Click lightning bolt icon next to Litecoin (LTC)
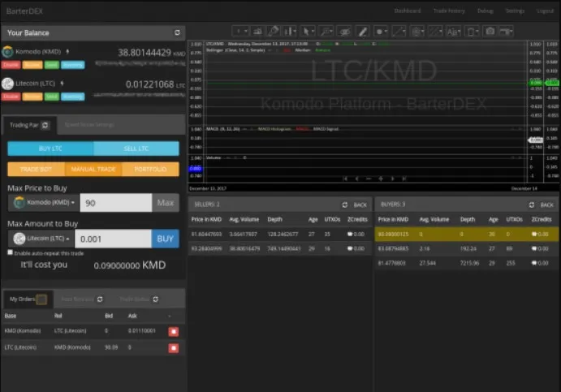This screenshot has width=561, height=392. [62, 84]
